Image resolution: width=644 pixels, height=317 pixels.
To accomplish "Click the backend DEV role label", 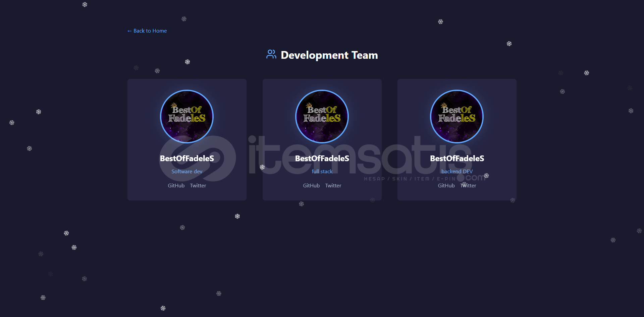I will (457, 172).
